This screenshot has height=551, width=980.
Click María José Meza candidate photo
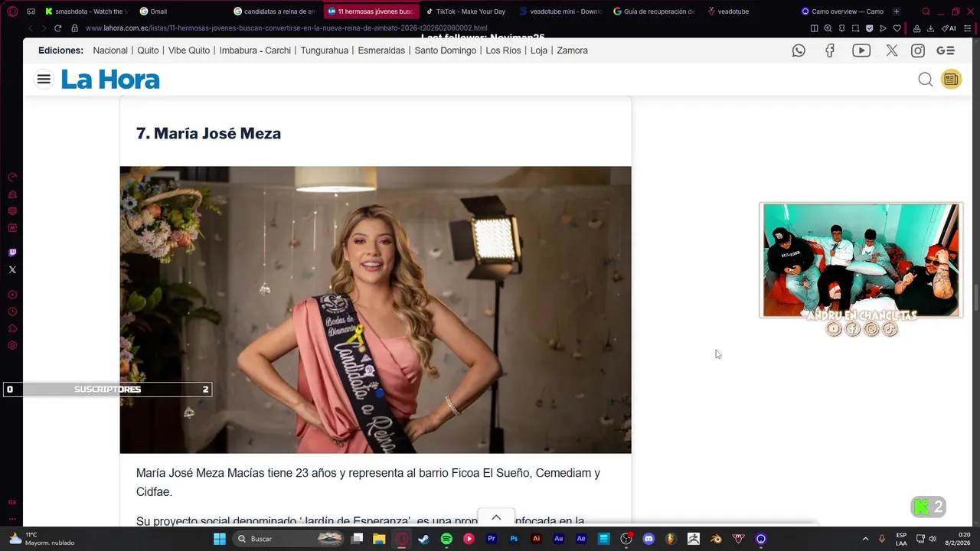click(x=375, y=310)
